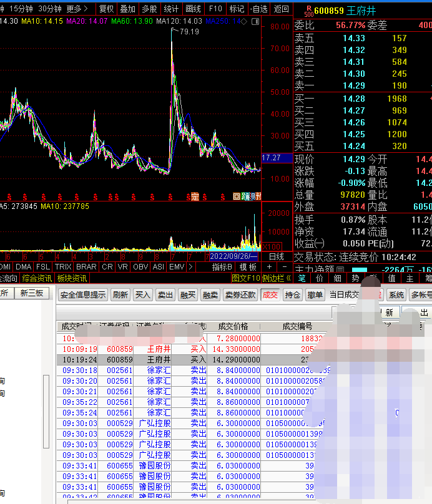Open the 综合资讯 news tab
The width and height of the screenshot is (432, 504).
coord(37,278)
